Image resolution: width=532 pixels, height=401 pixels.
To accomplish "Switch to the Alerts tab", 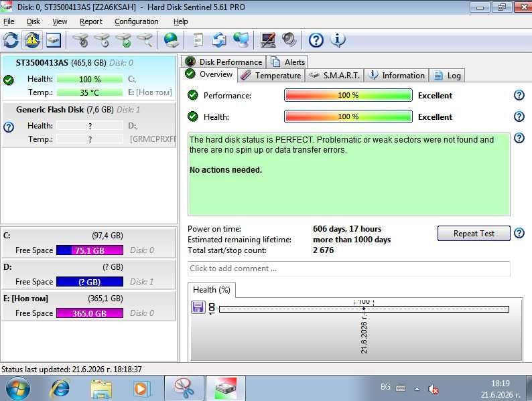I will coord(287,62).
